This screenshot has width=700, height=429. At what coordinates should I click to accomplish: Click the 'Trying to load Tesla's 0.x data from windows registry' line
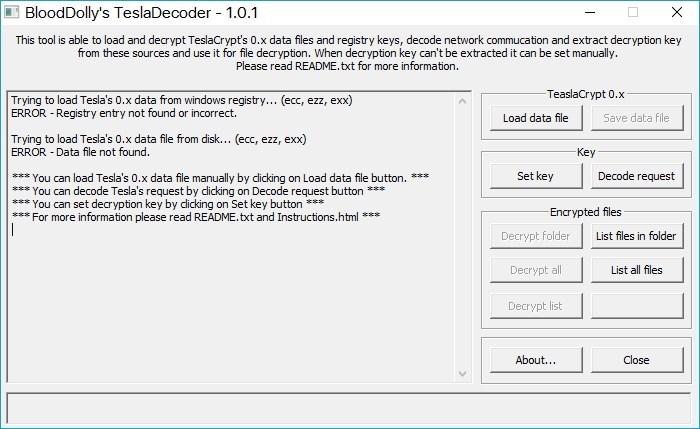(x=182, y=100)
